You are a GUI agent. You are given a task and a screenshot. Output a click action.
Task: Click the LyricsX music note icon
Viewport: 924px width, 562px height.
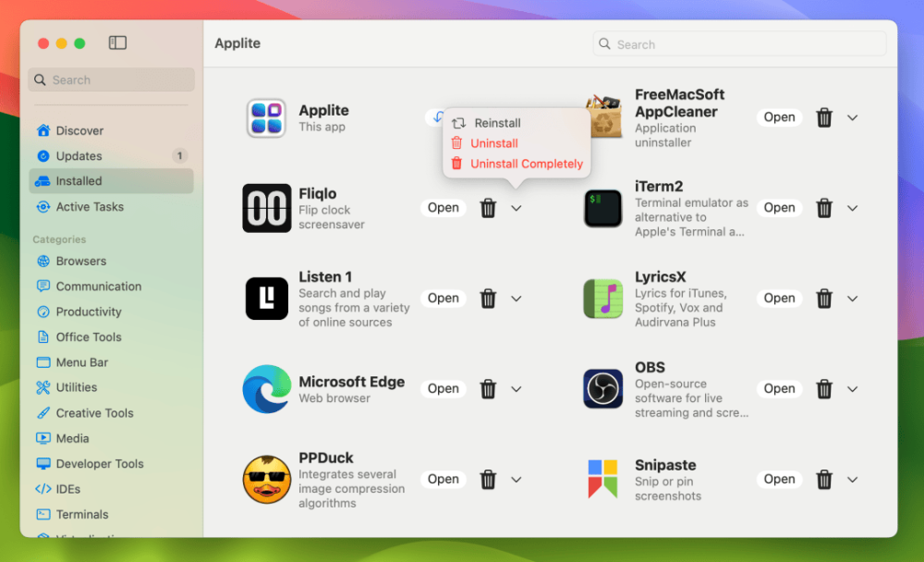pos(602,299)
